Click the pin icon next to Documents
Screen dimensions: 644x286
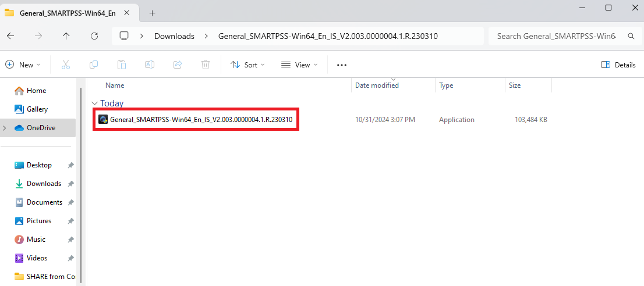[70, 202]
